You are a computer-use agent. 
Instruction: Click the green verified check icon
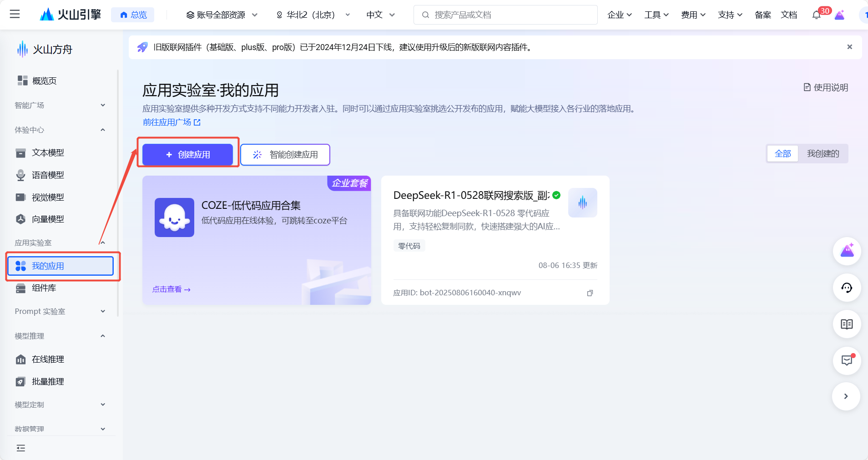coord(556,195)
